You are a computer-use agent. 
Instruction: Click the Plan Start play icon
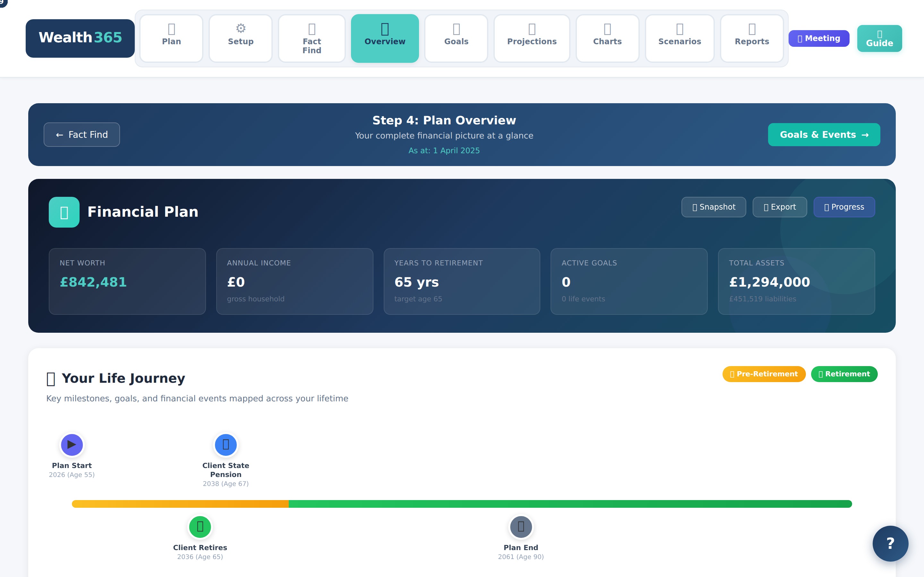point(72,444)
